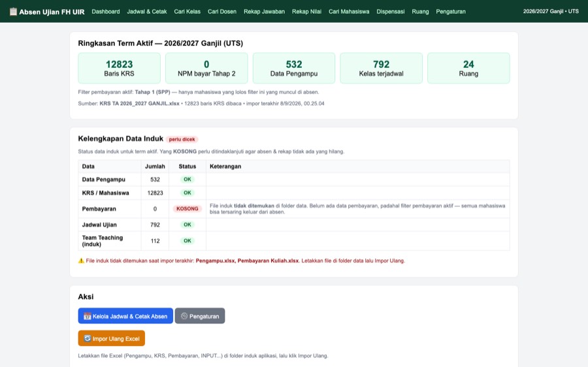Image resolution: width=588 pixels, height=367 pixels.
Task: Click the Jumlah value 112
Action: point(155,241)
